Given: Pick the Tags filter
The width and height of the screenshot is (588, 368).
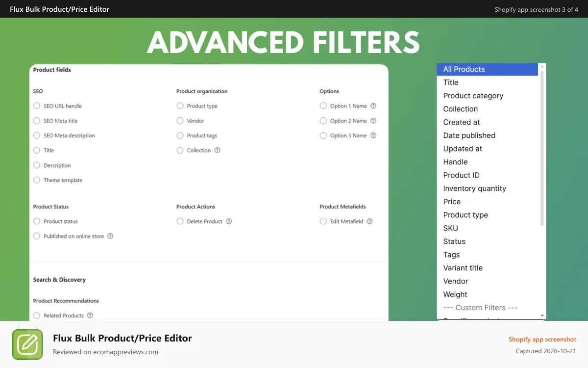Looking at the screenshot, I should [488, 255].
